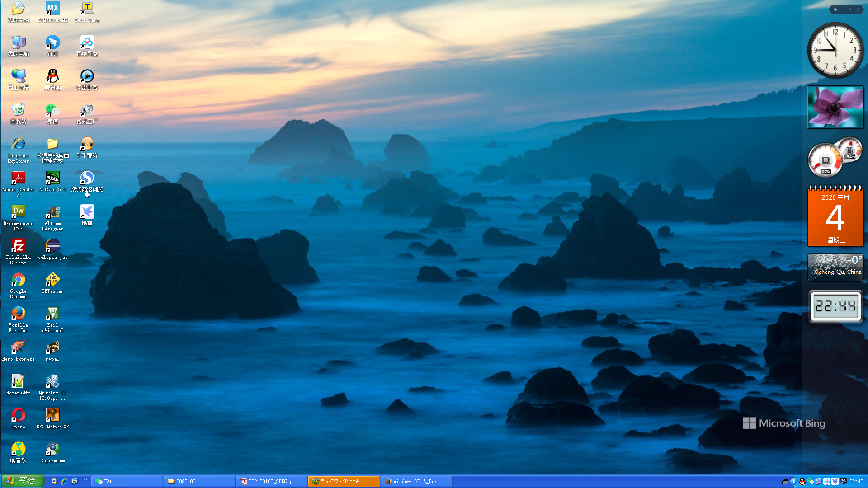
Task: Click the sidebar add gadget plus button
Action: pyautogui.click(x=835, y=9)
